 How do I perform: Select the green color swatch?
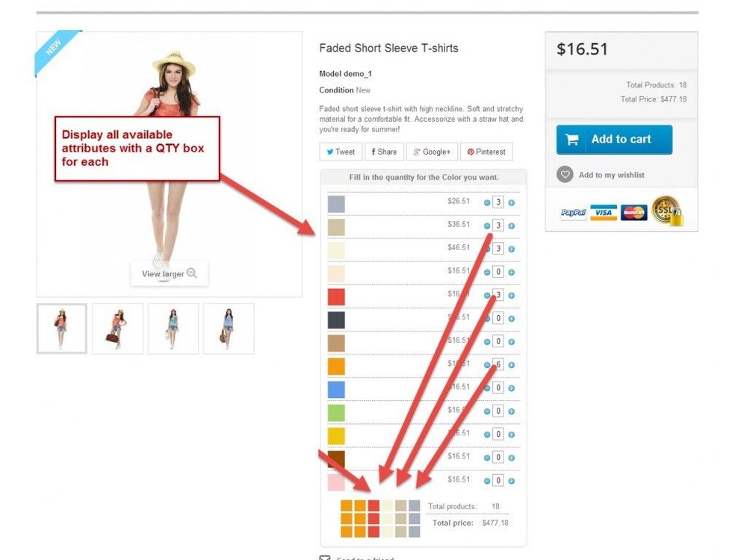click(336, 412)
